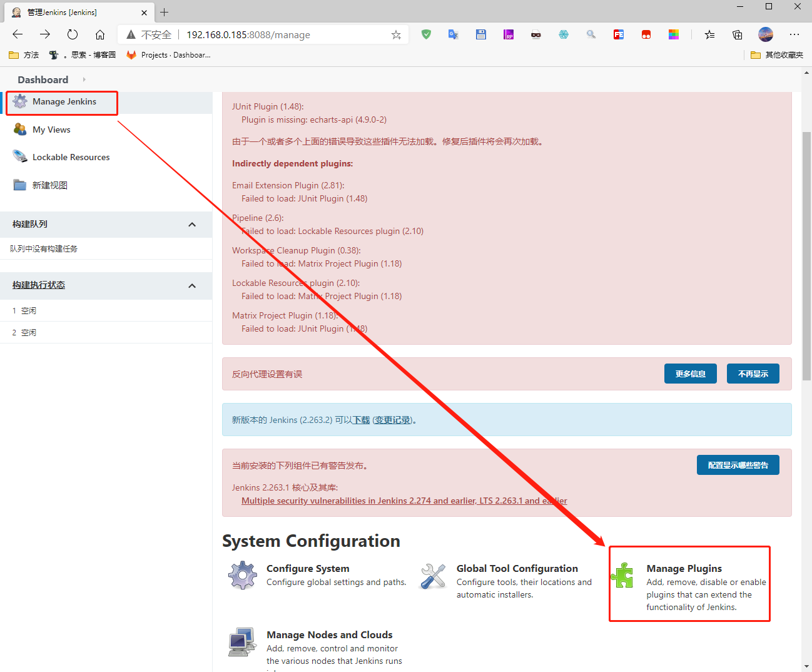Expand the Dashboard breadcrumb arrow
Viewport: 812px width, 672px height.
point(84,79)
